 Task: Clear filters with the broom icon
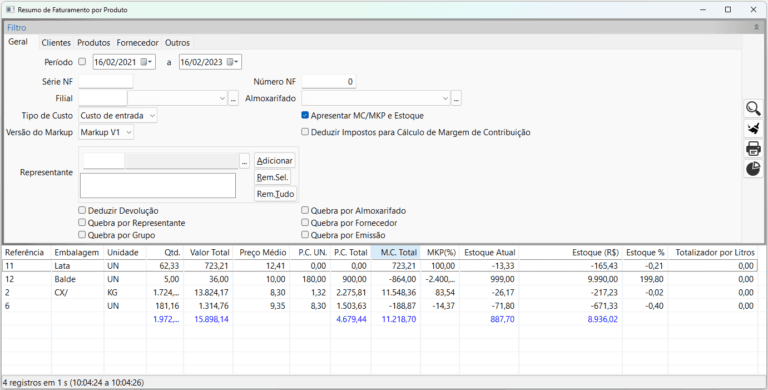click(753, 128)
